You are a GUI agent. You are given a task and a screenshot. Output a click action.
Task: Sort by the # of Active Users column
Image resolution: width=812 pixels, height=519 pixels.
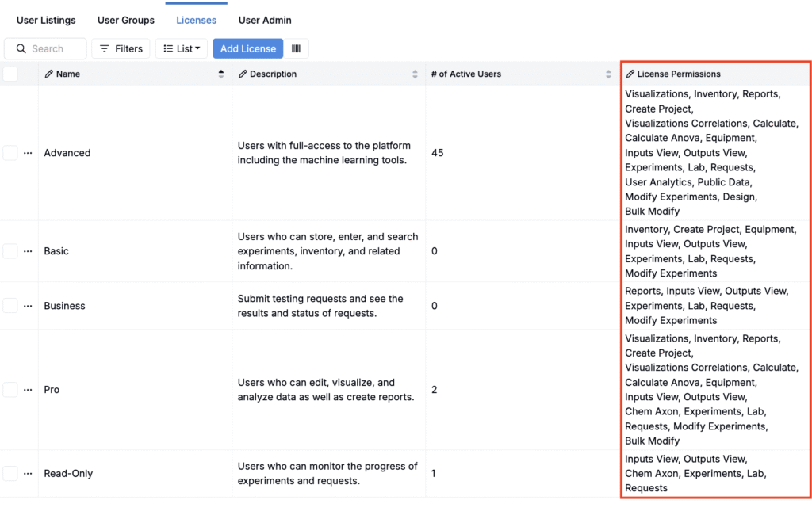[x=608, y=74]
